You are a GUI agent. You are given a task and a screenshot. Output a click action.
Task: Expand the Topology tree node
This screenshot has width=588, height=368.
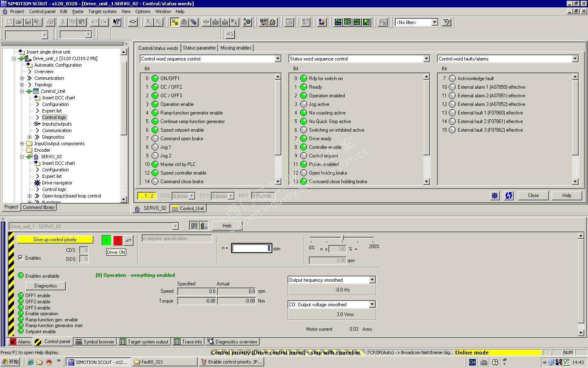click(x=22, y=85)
